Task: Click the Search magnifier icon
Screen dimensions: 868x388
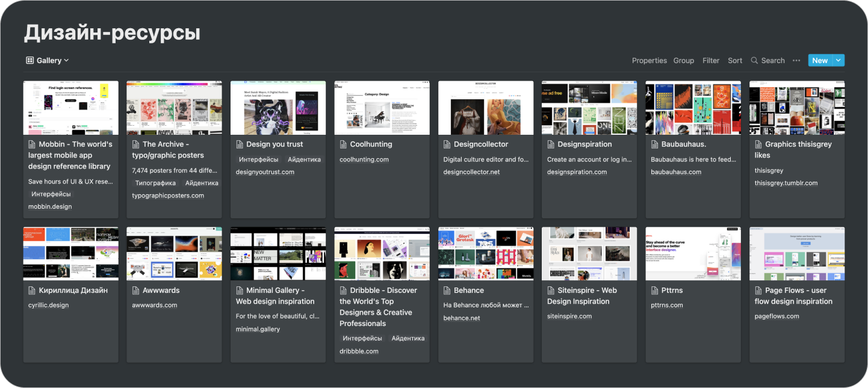Action: click(x=755, y=60)
